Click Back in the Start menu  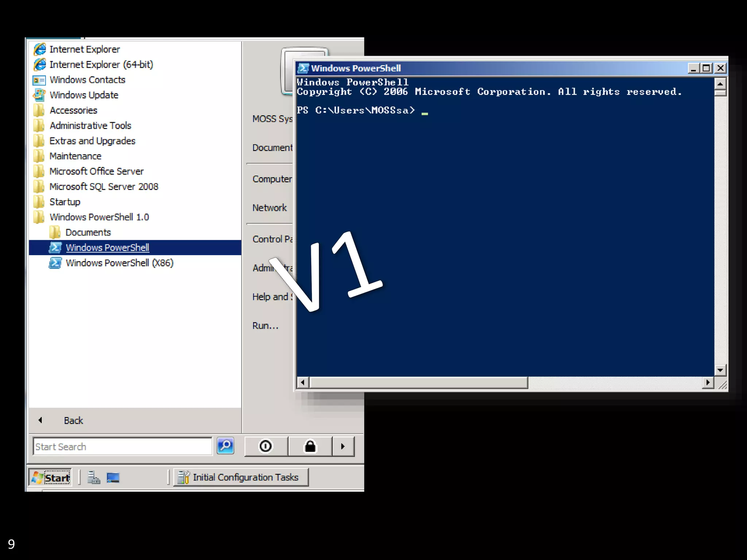click(x=73, y=420)
